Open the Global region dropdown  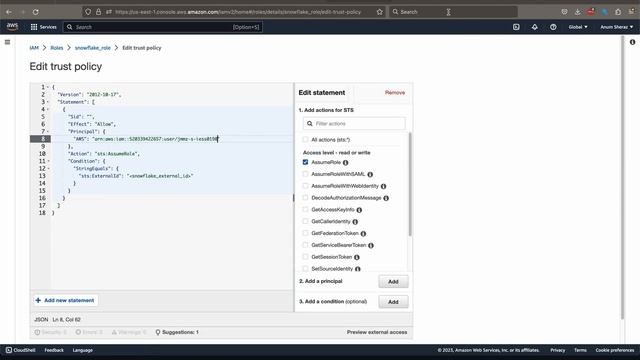click(578, 27)
